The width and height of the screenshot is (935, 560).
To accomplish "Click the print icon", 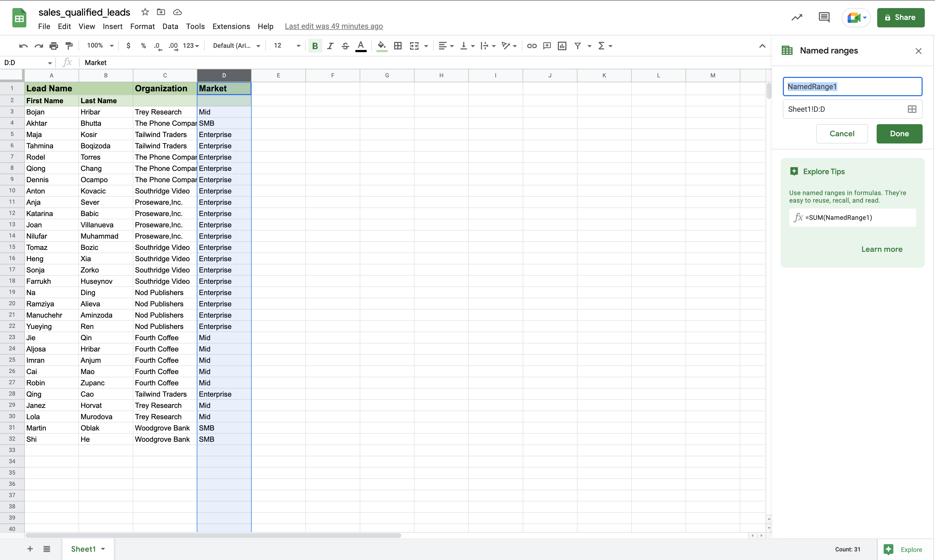I will [54, 46].
